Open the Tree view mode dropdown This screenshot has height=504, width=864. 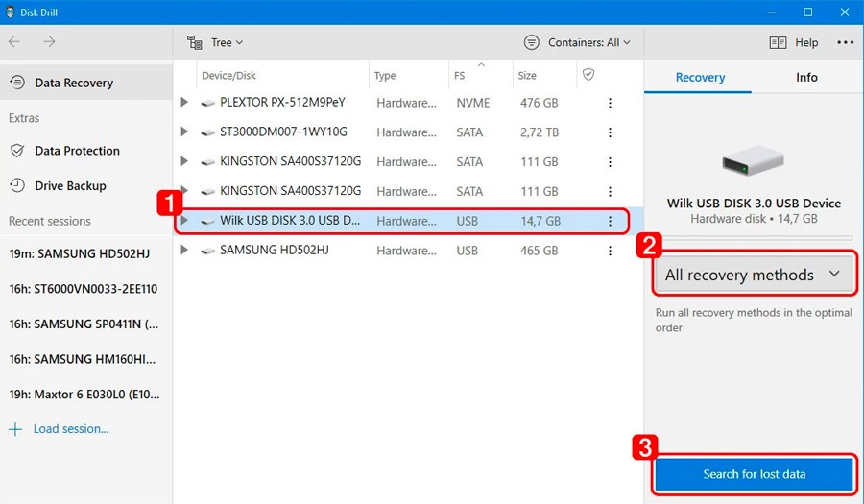click(x=216, y=42)
